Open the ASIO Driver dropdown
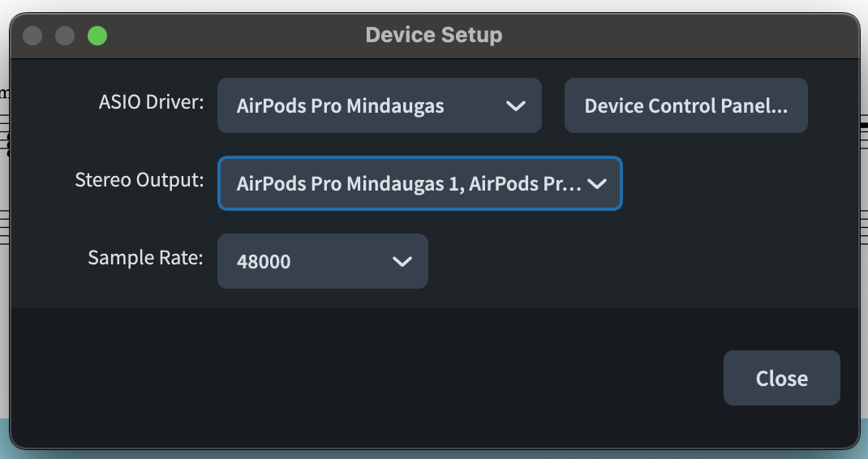This screenshot has width=868, height=459. tap(379, 105)
